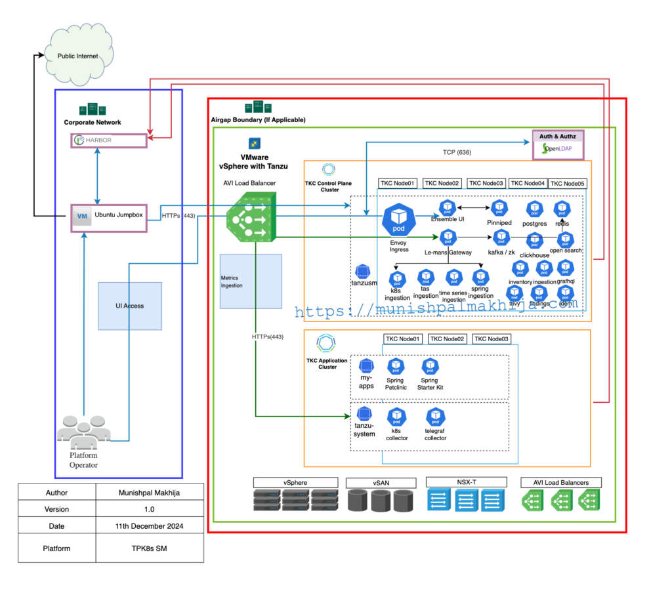This screenshot has width=672, height=616.
Task: Click the VMware vSphere with Tanzu icon
Action: tap(255, 143)
